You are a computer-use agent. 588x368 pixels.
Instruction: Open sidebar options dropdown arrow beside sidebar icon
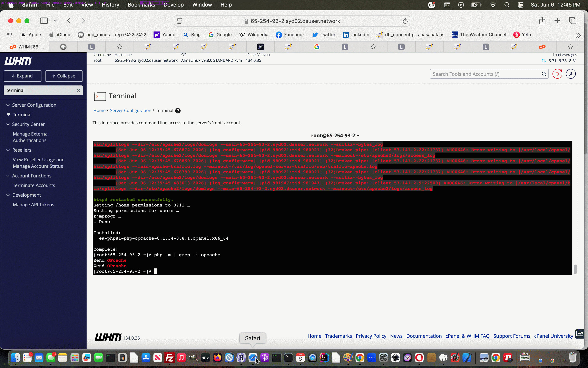tap(55, 21)
